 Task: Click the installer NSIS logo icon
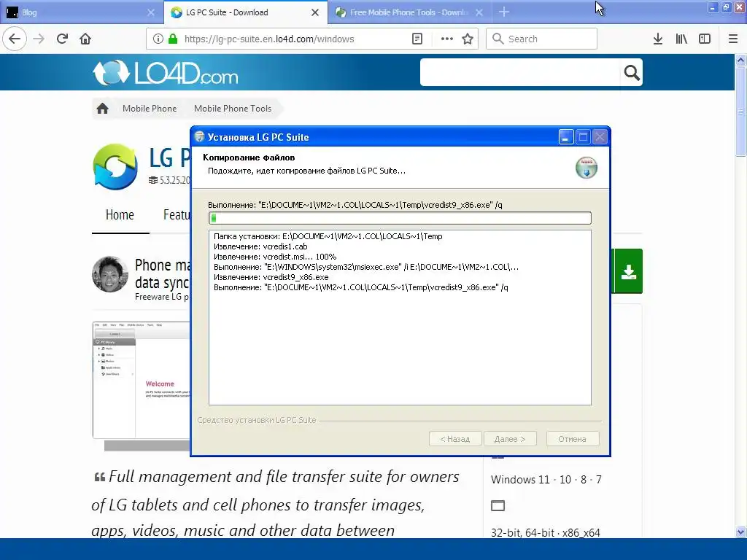[587, 168]
